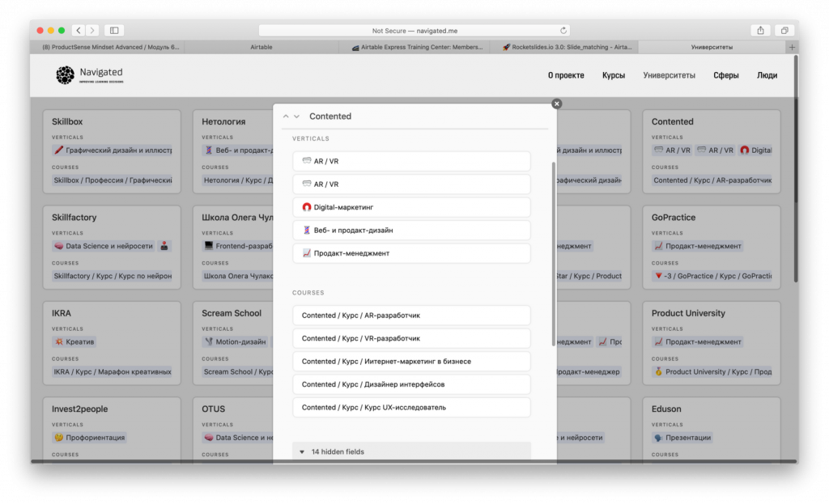The height and width of the screenshot is (504, 829).
Task: Click Product University / Курс course tag
Action: 712,372
